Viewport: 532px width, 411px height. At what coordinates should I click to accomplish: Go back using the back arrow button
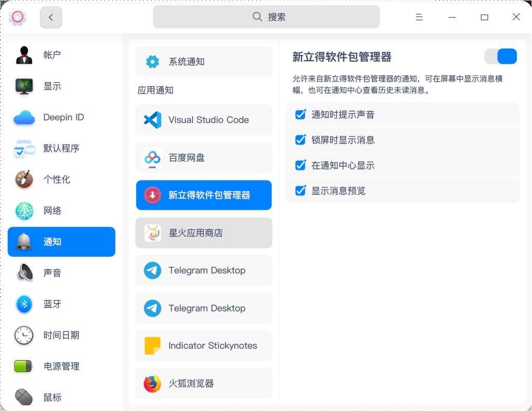51,17
